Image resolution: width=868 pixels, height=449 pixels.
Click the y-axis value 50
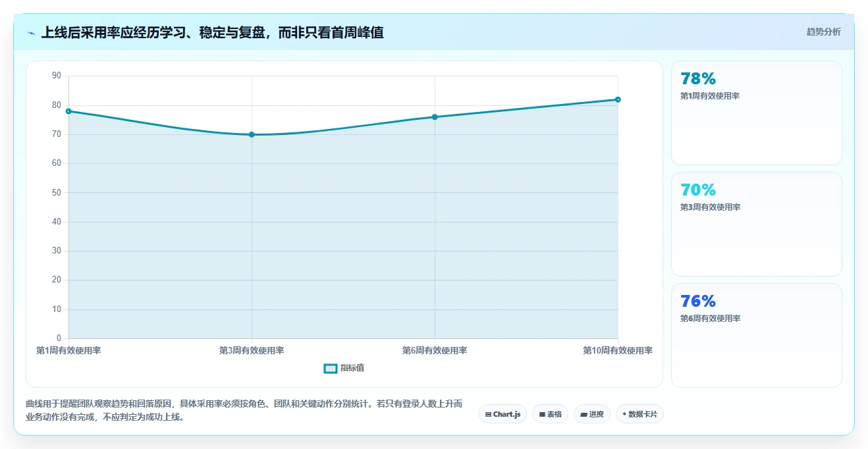pyautogui.click(x=56, y=192)
